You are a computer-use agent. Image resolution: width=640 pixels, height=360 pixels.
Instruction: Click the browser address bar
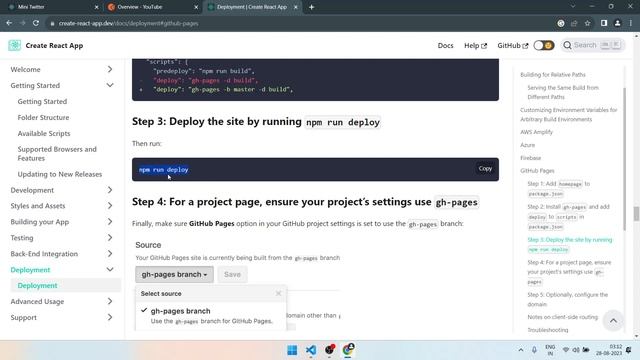[301, 23]
